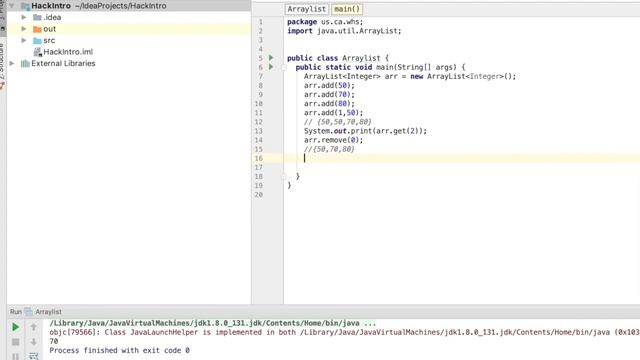This screenshot has width=640, height=360.
Task: Select HackIntro.iml in project tree
Action: (x=68, y=52)
